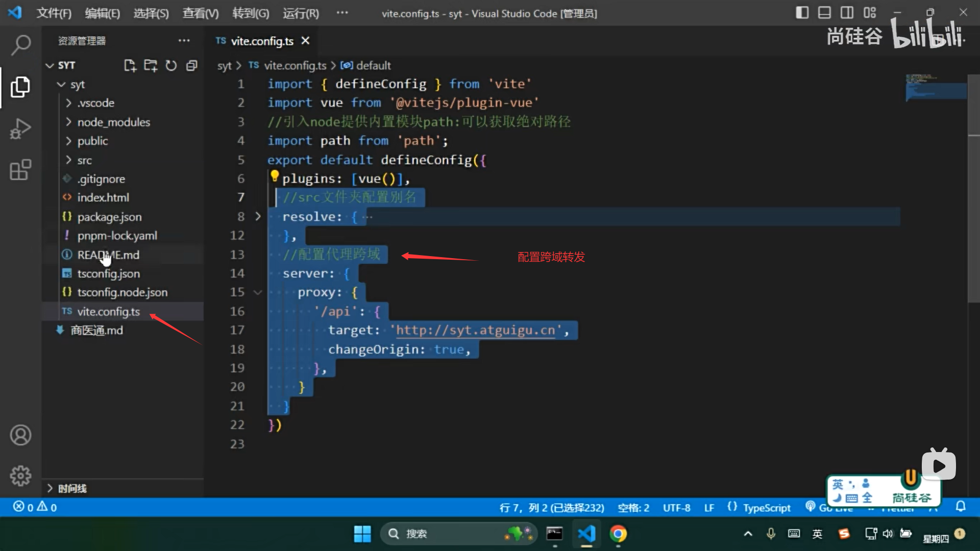Screen dimensions: 980x551
Task: Toggle the secondary sidebar layout button
Action: pyautogui.click(x=847, y=13)
